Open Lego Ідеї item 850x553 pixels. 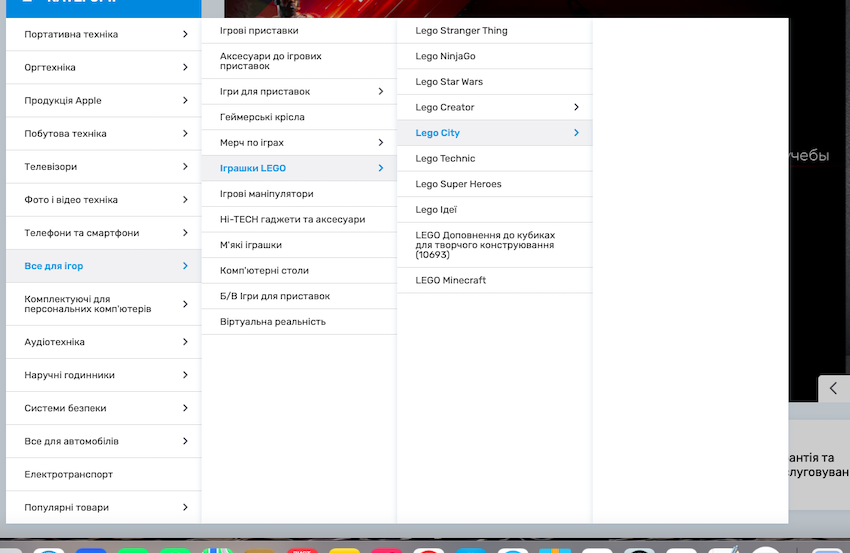tap(494, 209)
